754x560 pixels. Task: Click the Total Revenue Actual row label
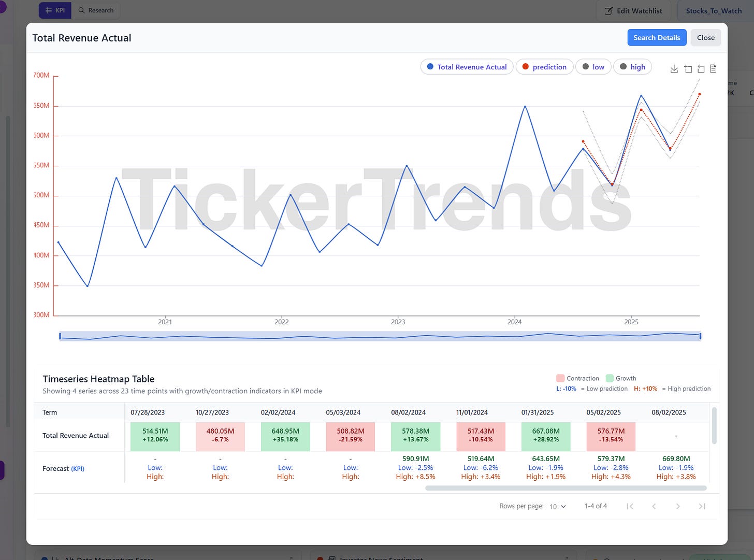[x=76, y=436]
